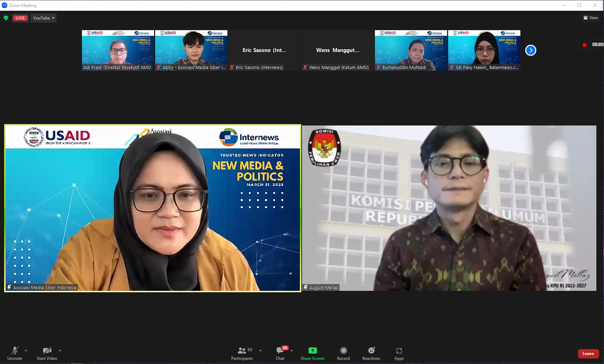This screenshot has width=604, height=364.
Task: Click the LIVE streaming indicator
Action: 20,18
